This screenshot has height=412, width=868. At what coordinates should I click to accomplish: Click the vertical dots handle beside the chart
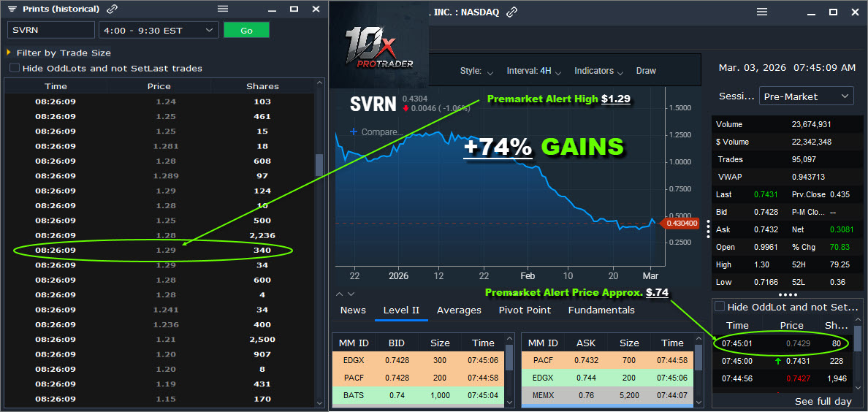coord(707,231)
